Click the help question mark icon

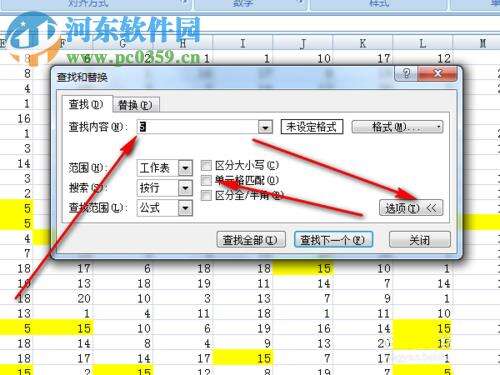point(406,73)
